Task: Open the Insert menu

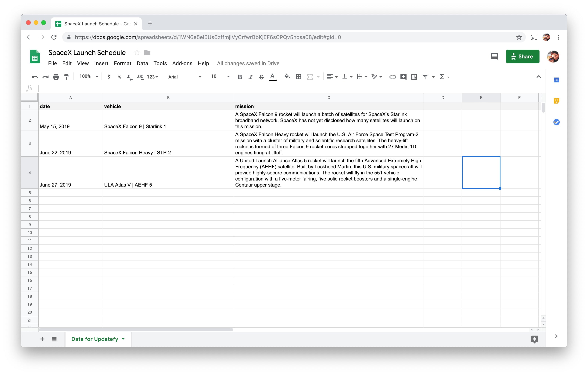Action: (x=101, y=63)
